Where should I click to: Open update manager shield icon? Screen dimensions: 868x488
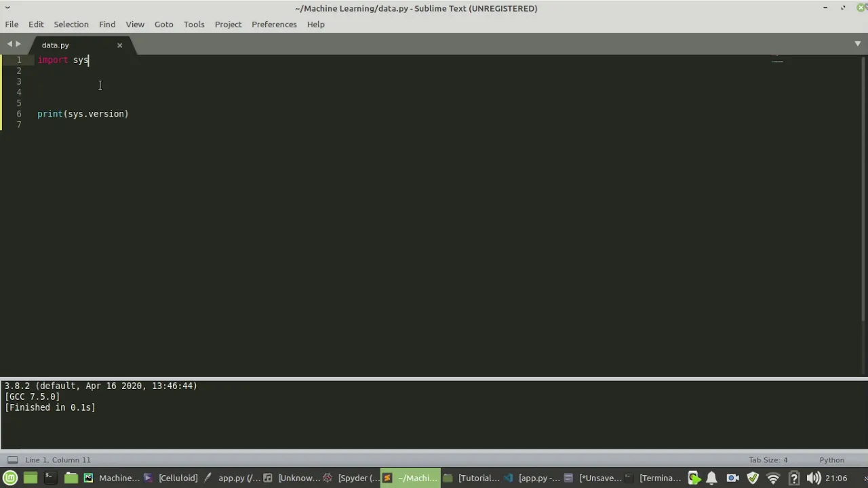coord(753,478)
